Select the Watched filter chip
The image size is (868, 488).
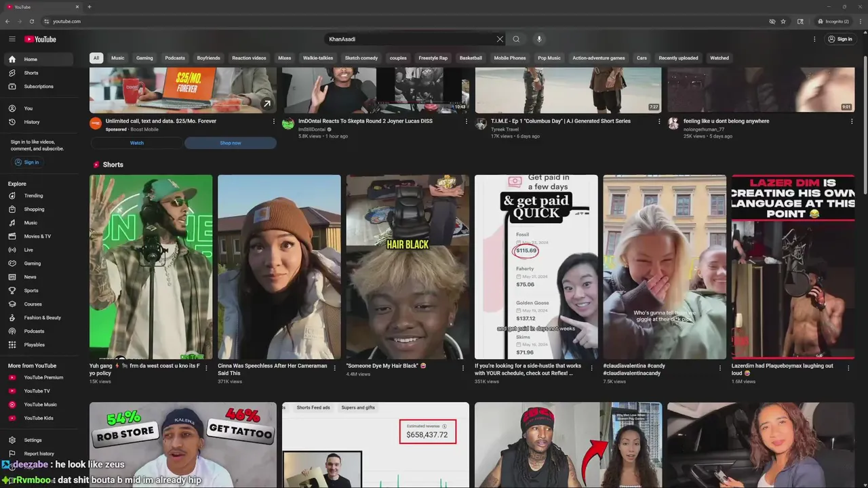(x=719, y=58)
